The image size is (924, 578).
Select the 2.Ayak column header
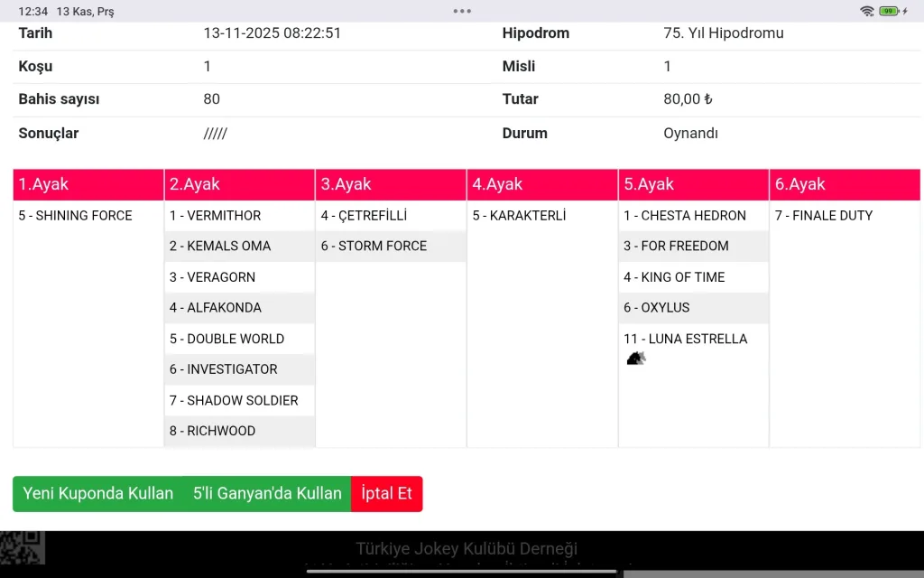[239, 184]
